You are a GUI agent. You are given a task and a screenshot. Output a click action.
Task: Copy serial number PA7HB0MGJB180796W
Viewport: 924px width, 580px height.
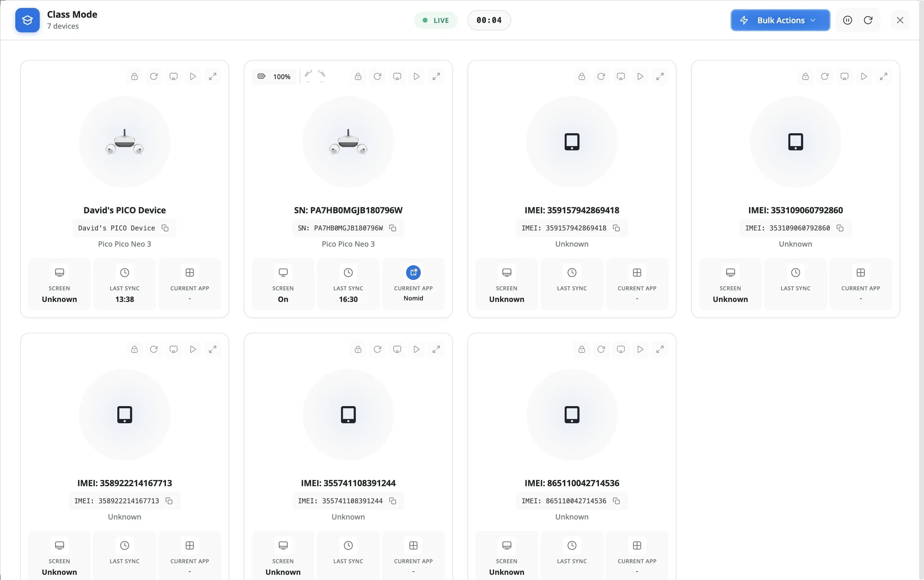(x=393, y=228)
